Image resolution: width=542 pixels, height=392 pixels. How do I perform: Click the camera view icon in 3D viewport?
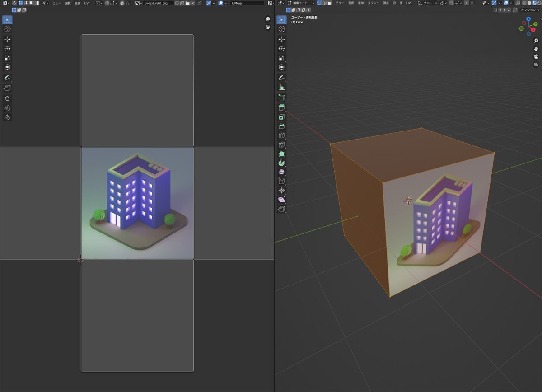point(536,56)
